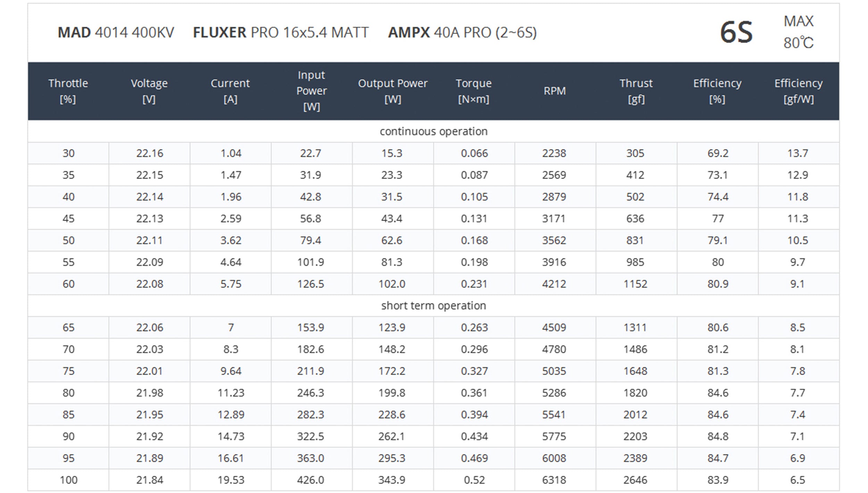Click the Throttle [%] column header

[x=68, y=91]
